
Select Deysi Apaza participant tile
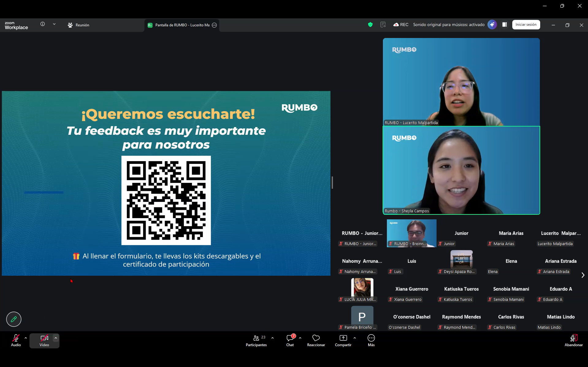click(461, 261)
